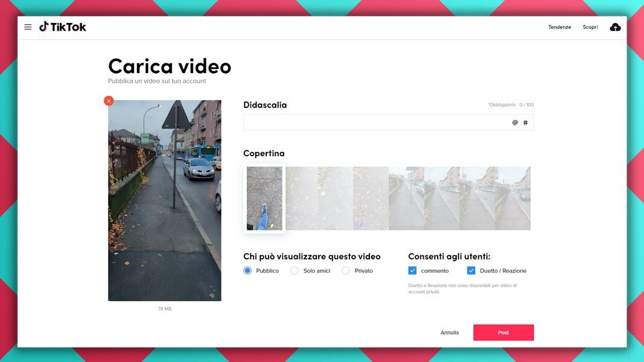Click the Didascalia caption text field
Image resolution: width=644 pixels, height=362 pixels.
(374, 122)
